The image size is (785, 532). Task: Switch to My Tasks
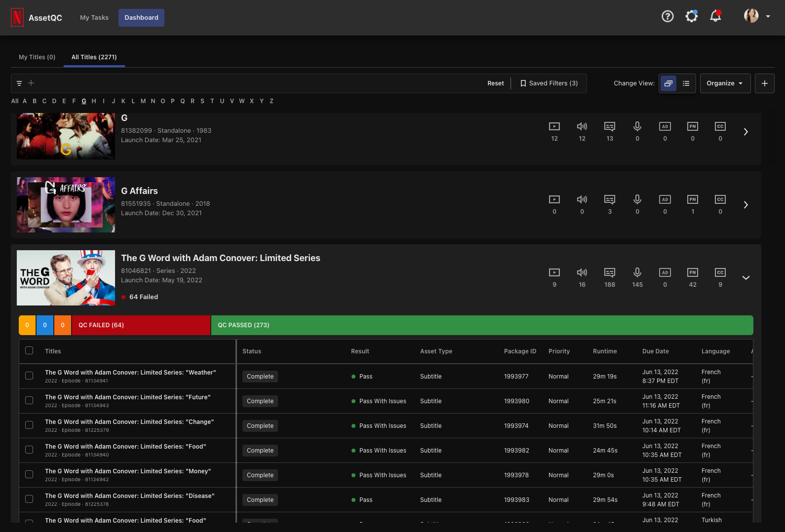pos(94,18)
